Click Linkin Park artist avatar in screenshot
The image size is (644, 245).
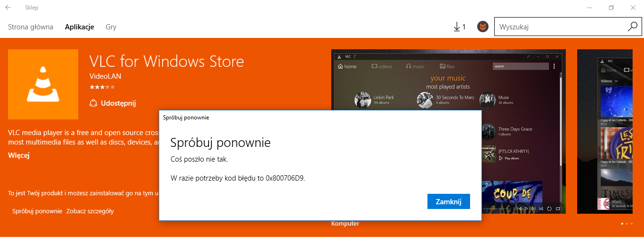[x=363, y=100]
